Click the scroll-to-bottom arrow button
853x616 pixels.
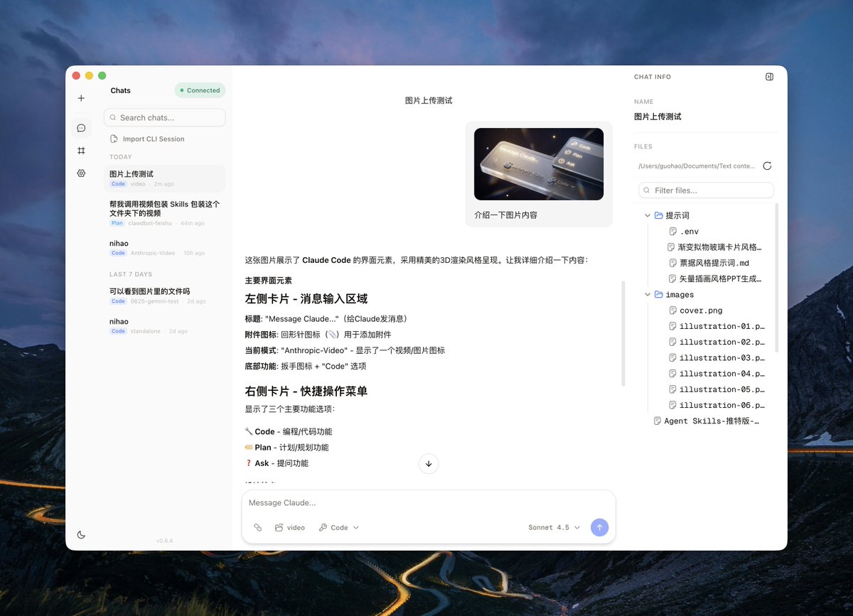(429, 463)
